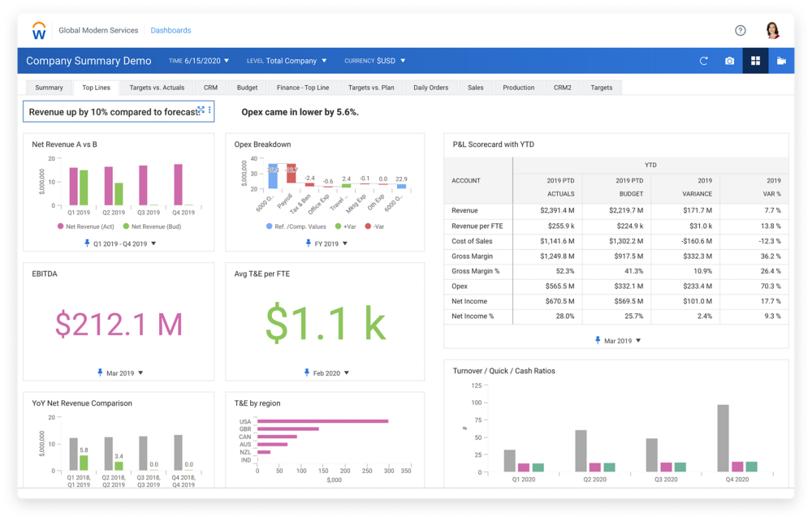Start presentation mode with video camera icon
This screenshot has width=812, height=521.
pos(781,61)
